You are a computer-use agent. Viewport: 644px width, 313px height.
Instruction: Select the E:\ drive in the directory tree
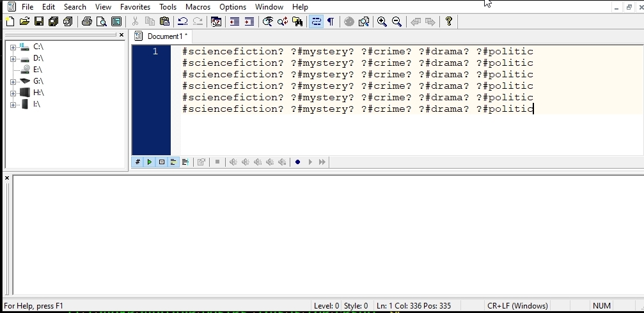click(x=37, y=70)
